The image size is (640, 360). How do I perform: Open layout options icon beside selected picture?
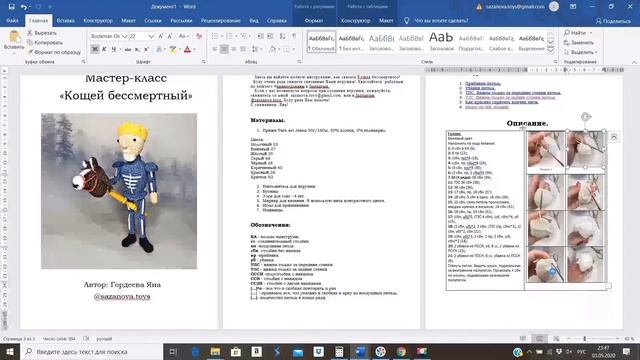pyautogui.click(x=614, y=138)
